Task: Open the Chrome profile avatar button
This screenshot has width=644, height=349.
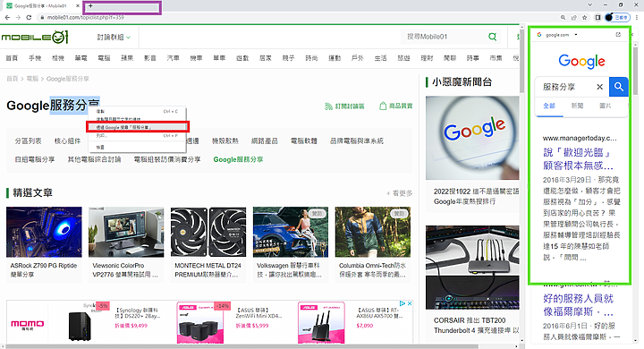Action: pos(617,17)
